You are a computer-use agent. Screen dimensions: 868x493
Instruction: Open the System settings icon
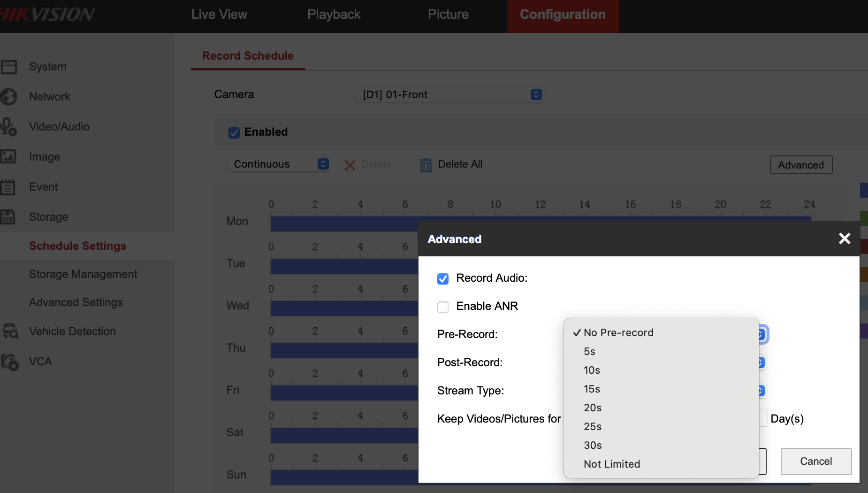[9, 67]
